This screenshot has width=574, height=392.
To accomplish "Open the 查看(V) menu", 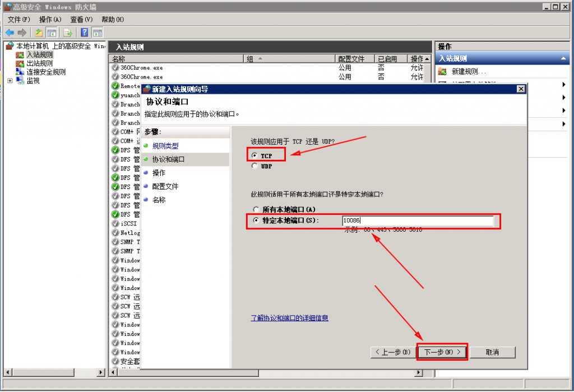I will (82, 20).
